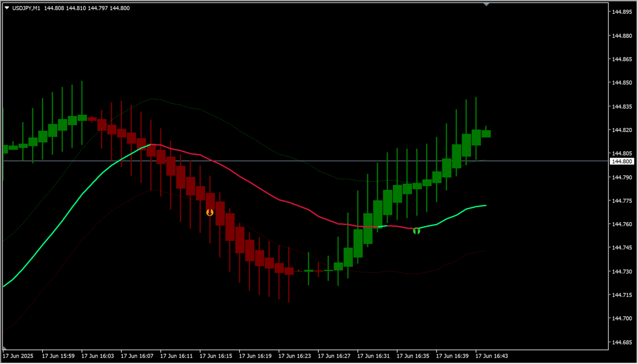Screen dimensions: 638x364
Task: Click the 144.745 price scale label
Action: pos(622,248)
